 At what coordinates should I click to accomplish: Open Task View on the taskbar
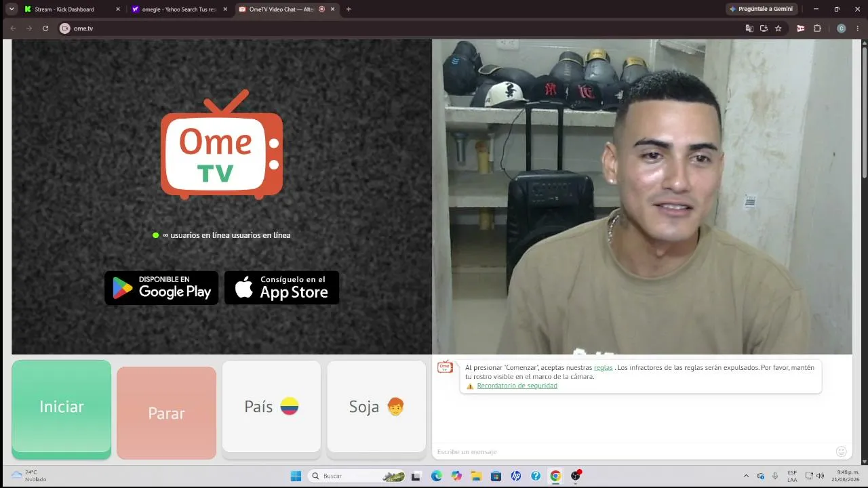coord(416,476)
